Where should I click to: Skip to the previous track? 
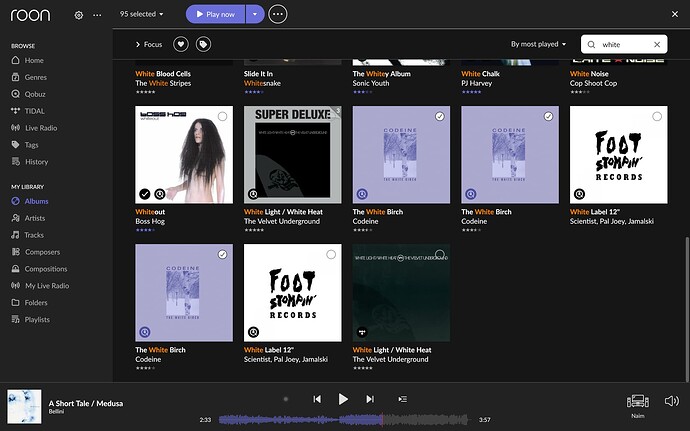(x=317, y=399)
